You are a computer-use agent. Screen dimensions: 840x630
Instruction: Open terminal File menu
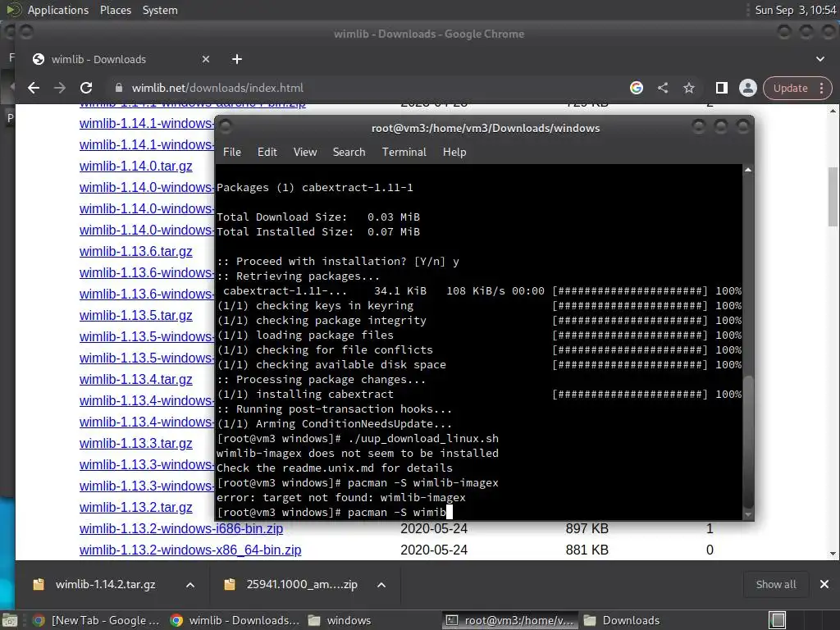(232, 152)
